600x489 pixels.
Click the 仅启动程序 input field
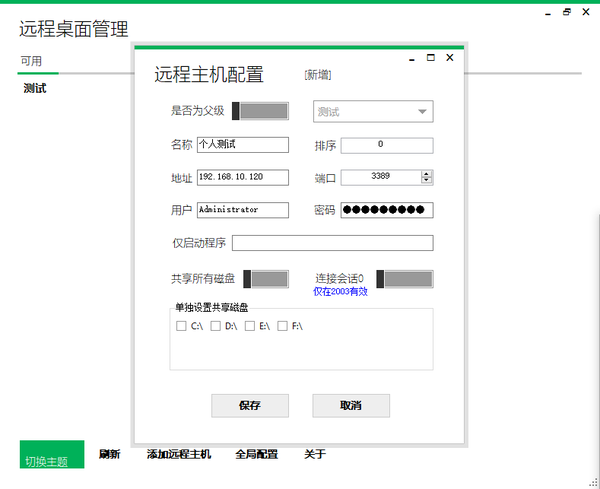333,243
